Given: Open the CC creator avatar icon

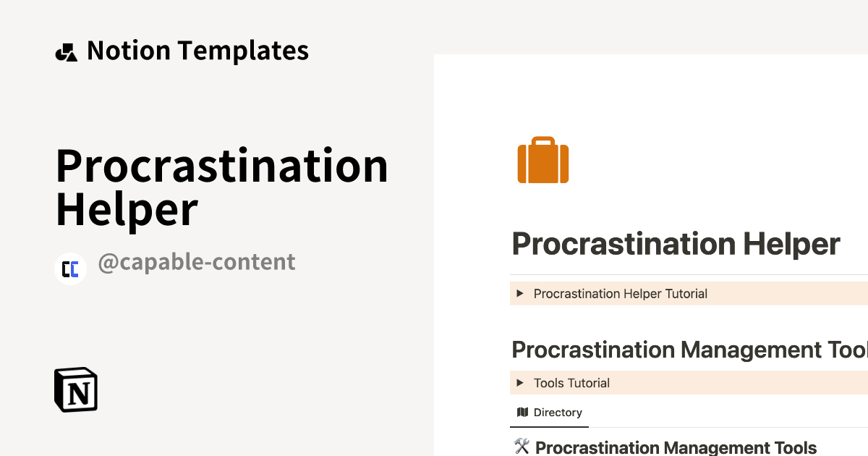Looking at the screenshot, I should (70, 269).
